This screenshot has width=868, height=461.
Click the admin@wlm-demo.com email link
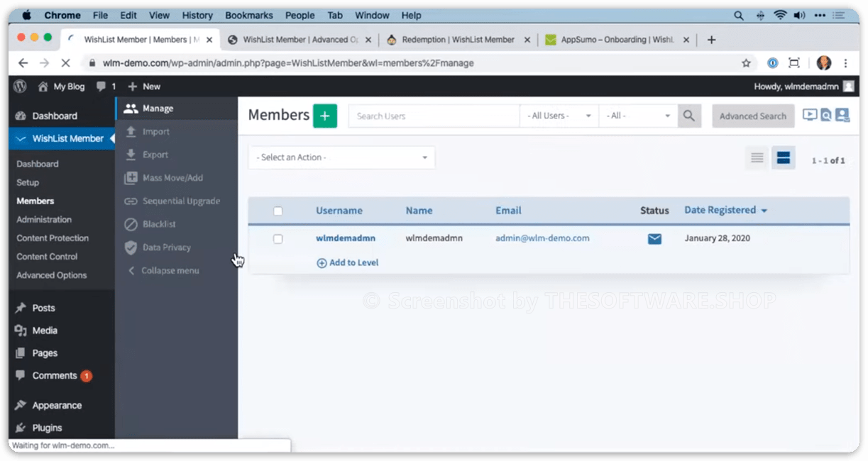[x=542, y=238]
